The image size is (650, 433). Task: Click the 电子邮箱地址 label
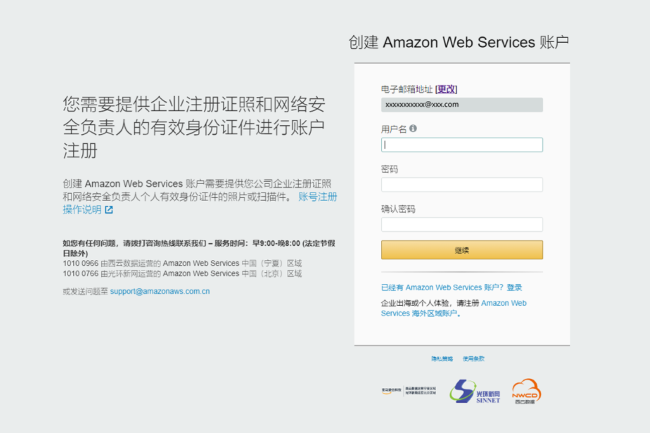tap(406, 89)
